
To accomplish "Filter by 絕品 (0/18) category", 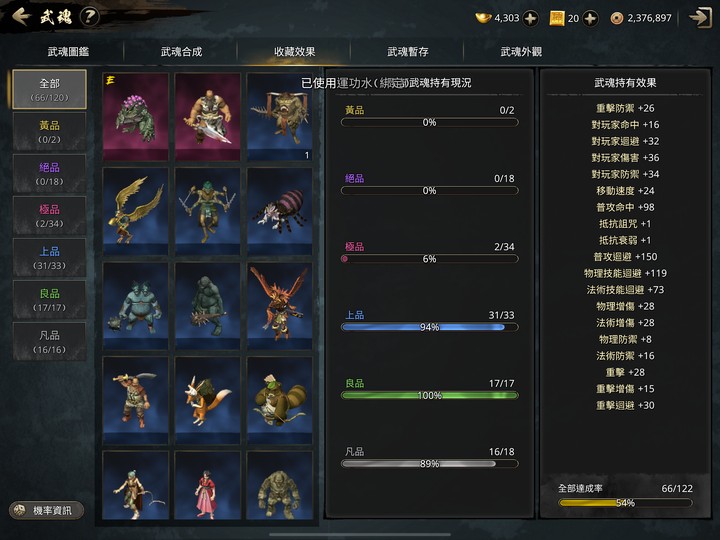I will (49, 174).
